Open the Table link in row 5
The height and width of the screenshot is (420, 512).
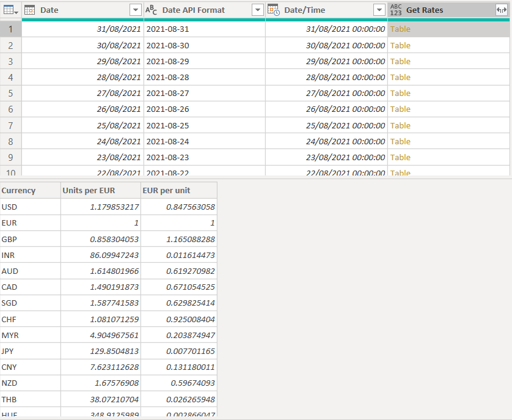point(400,94)
